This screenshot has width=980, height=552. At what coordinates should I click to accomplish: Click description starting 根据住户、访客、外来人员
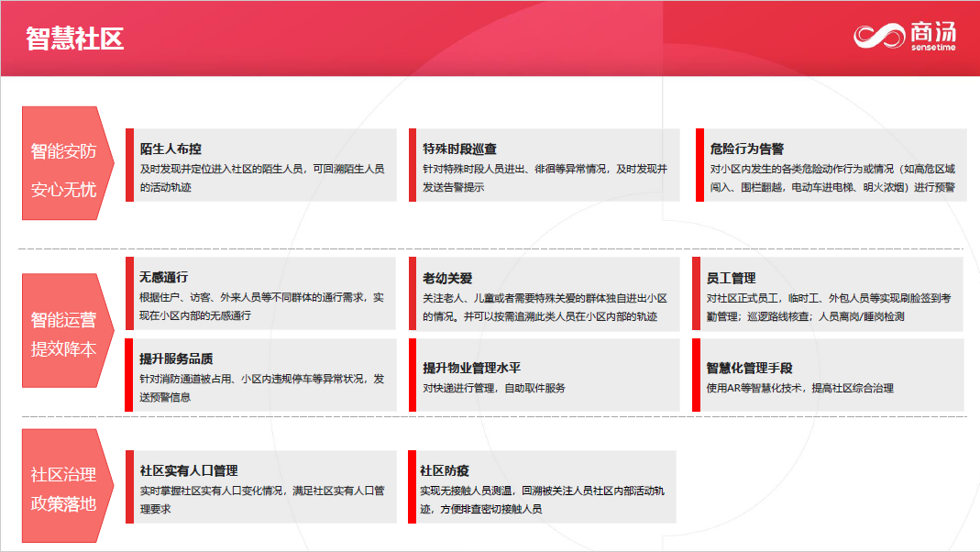(261, 306)
